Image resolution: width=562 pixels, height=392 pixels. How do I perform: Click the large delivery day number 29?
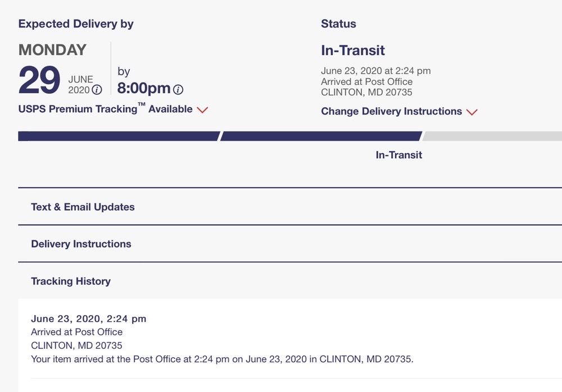[39, 81]
